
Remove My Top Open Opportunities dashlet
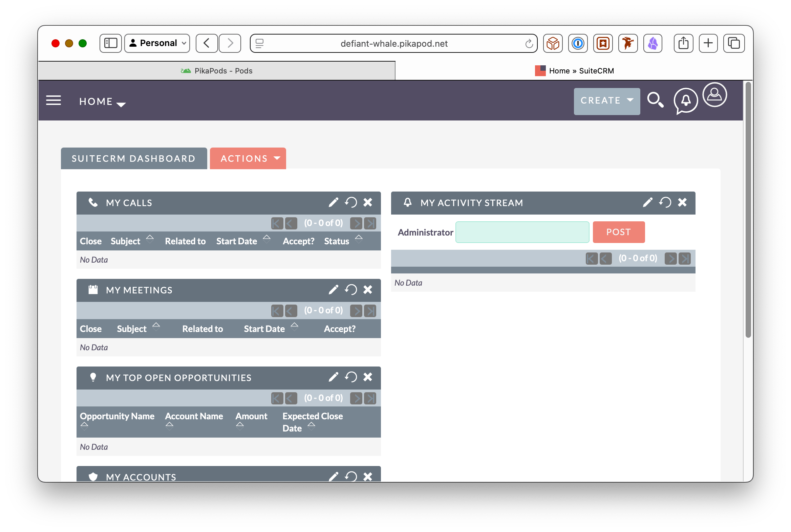pyautogui.click(x=368, y=377)
